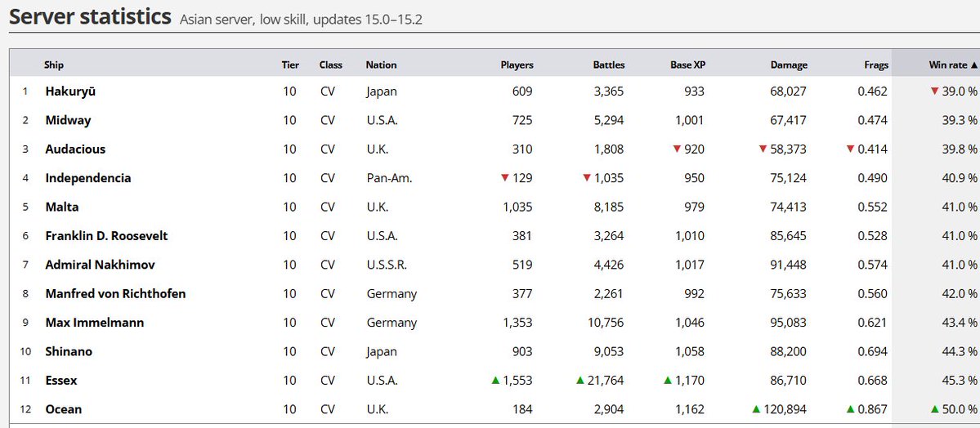Select Franklin D. Roosevelt damage 85,645
Viewport: 980px width, 428px height.
[788, 235]
